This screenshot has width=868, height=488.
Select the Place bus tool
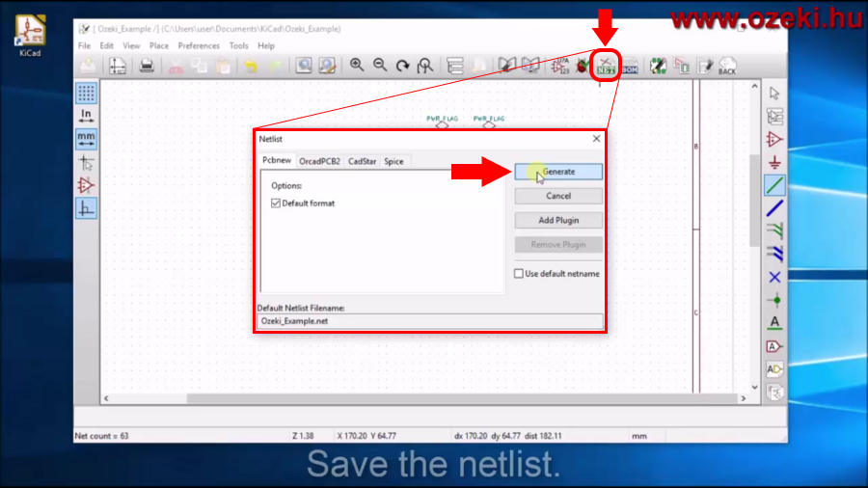click(774, 208)
